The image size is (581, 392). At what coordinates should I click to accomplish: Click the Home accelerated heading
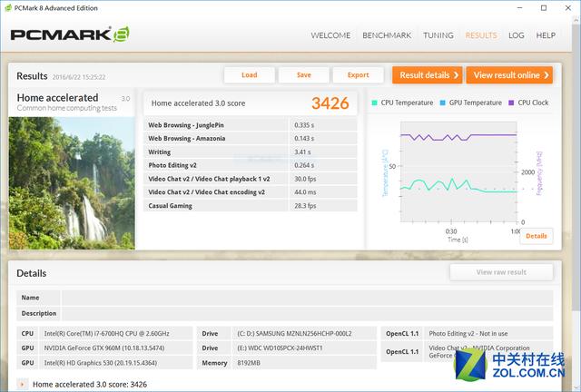[x=57, y=98]
